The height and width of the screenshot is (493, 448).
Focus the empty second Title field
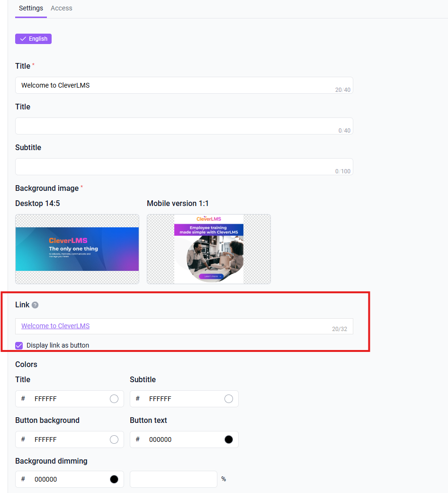point(184,126)
